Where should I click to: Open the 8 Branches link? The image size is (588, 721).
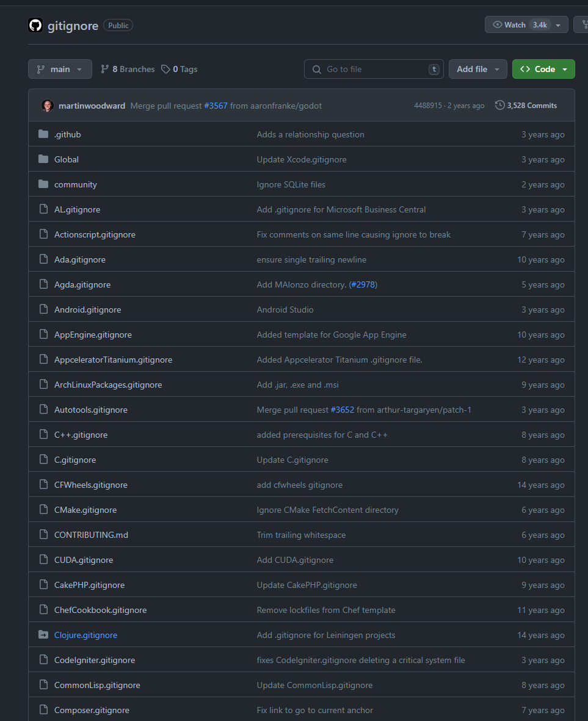[x=128, y=69]
